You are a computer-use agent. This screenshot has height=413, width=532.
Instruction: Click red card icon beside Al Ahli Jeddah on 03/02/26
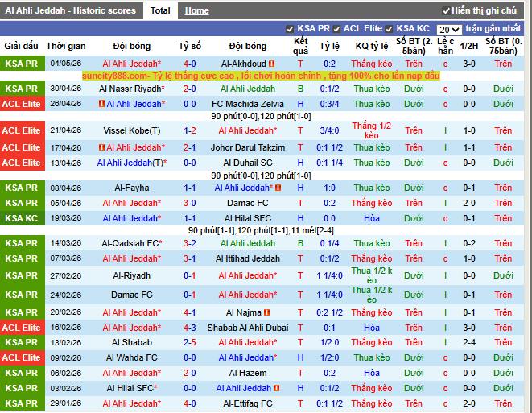(276, 388)
